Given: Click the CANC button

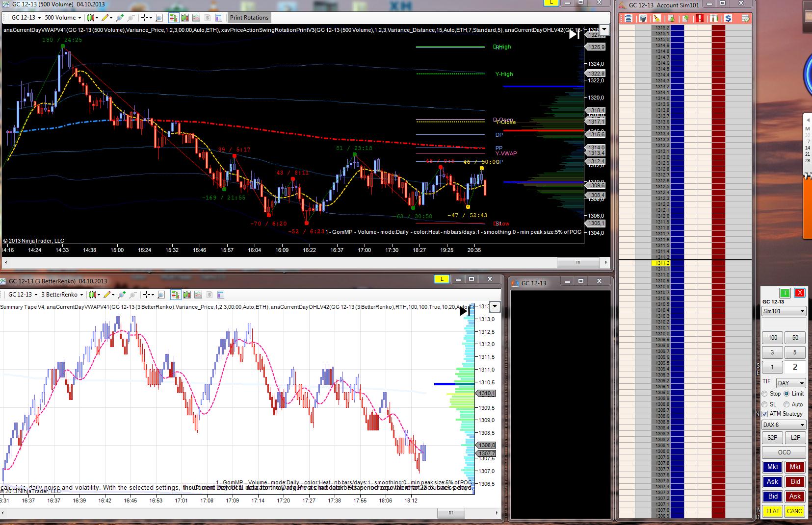Looking at the screenshot, I should (795, 511).
